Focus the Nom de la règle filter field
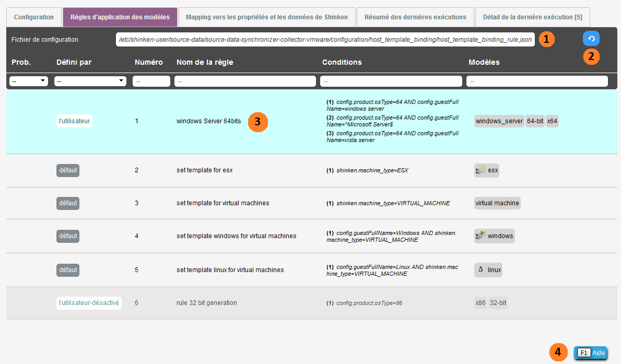Viewport: 621px width, 364px height. pos(245,81)
